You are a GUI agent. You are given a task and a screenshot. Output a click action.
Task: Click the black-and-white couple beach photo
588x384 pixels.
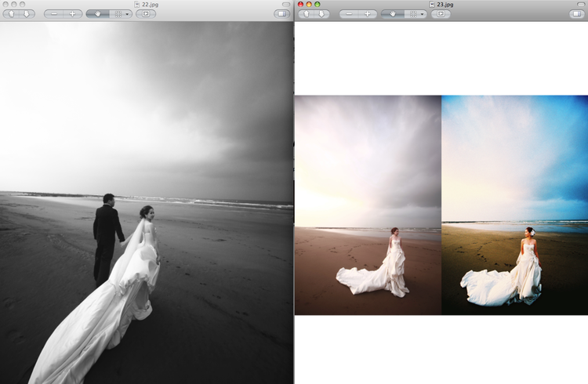point(147,202)
